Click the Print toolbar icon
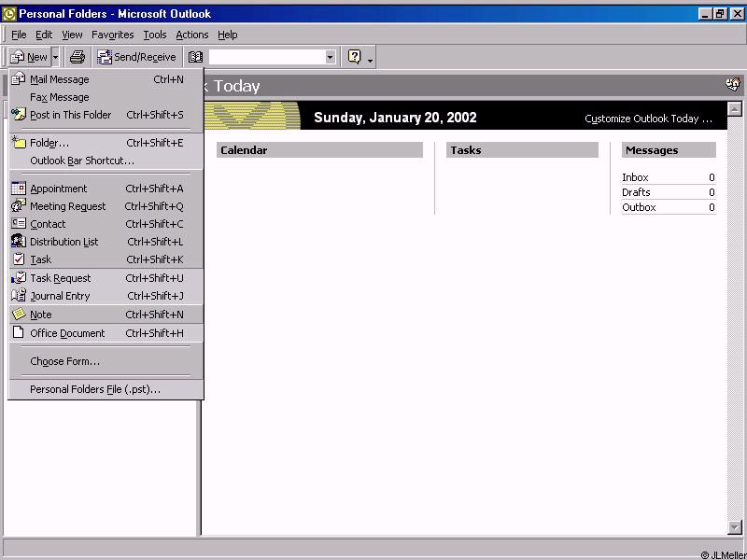The height and width of the screenshot is (560, 747). (x=78, y=57)
